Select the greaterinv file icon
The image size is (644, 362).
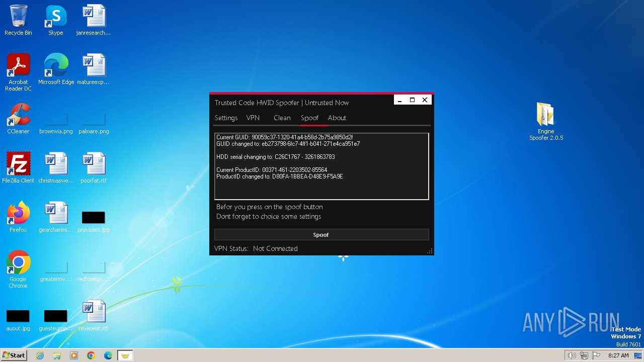(56, 271)
